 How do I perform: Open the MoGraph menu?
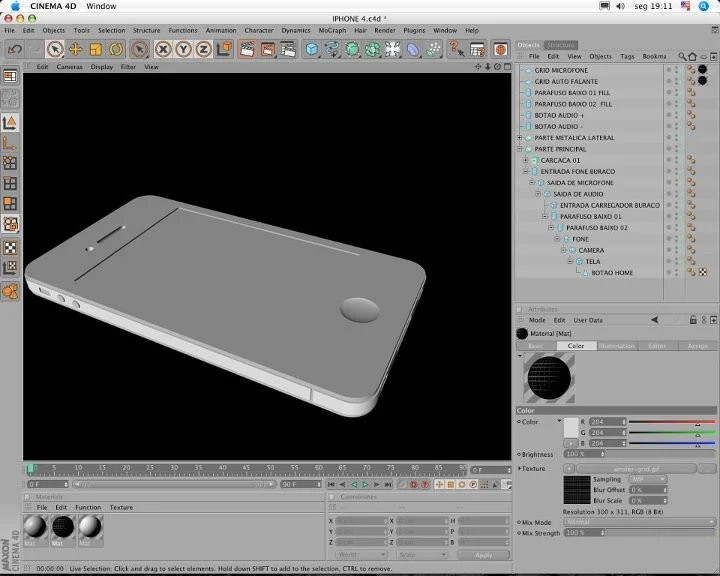coord(332,30)
